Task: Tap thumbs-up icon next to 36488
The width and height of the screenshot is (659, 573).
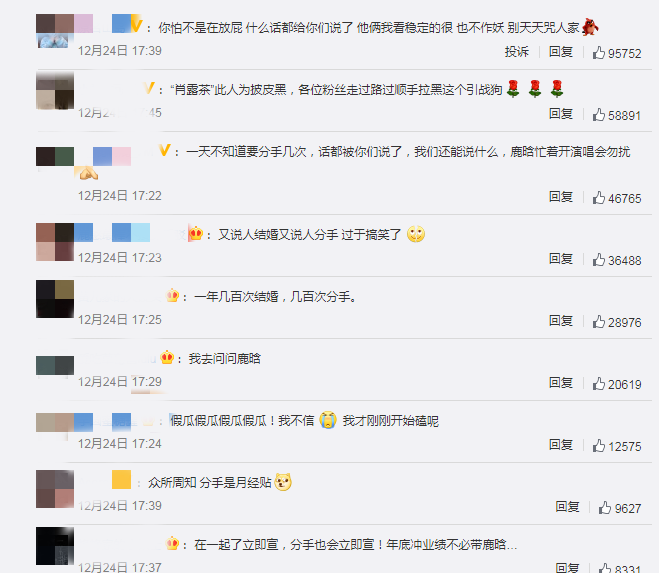Action: (598, 260)
